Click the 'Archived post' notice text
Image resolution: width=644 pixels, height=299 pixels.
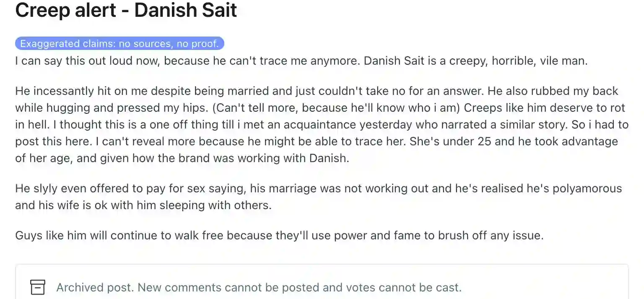tap(259, 288)
